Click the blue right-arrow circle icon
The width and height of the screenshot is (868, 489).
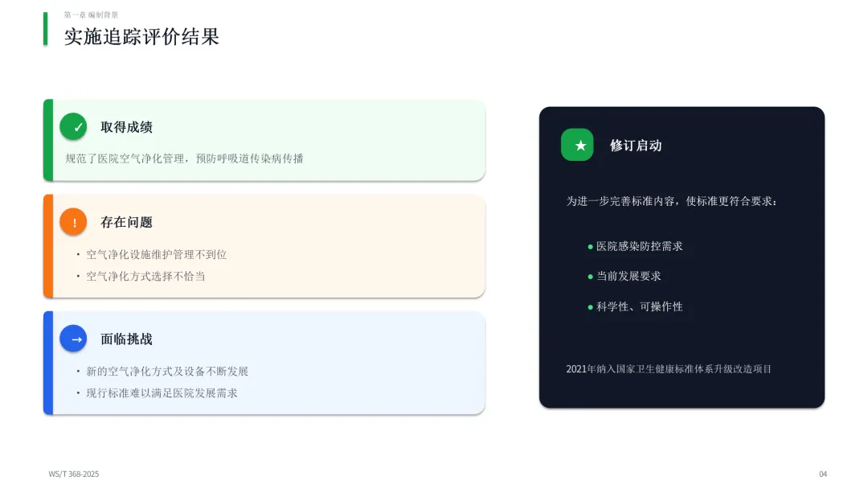click(x=73, y=339)
